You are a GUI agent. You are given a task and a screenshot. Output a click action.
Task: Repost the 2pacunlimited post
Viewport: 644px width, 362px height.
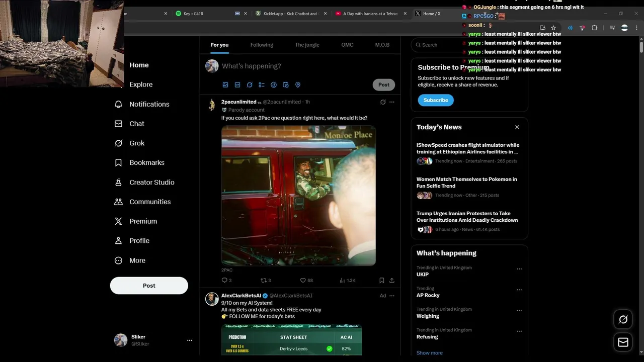tap(263, 280)
